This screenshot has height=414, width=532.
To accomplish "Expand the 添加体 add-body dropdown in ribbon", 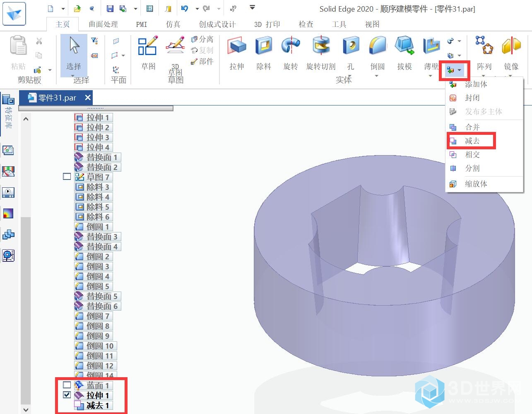I will (x=460, y=70).
